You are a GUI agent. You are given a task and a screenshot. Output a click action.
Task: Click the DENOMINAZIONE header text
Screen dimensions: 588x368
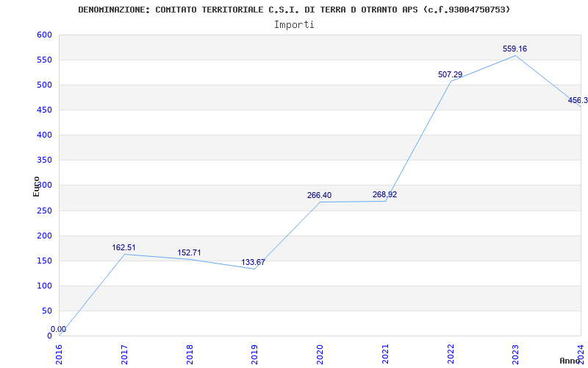tap(295, 10)
